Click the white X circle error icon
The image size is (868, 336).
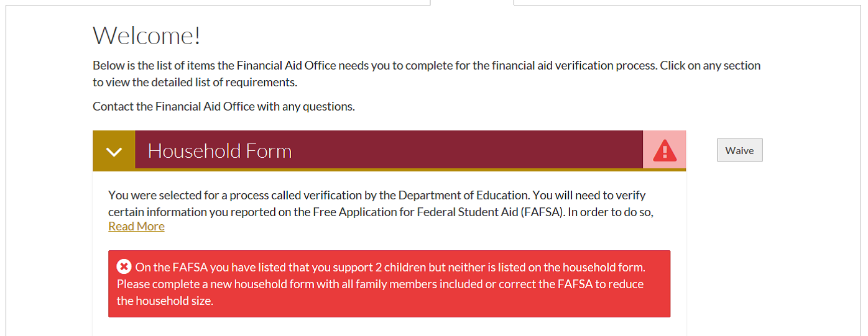point(124,267)
